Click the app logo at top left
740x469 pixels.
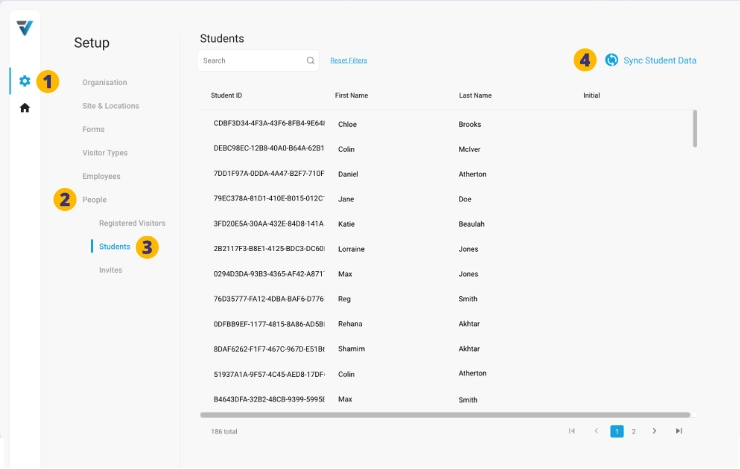(x=25, y=28)
